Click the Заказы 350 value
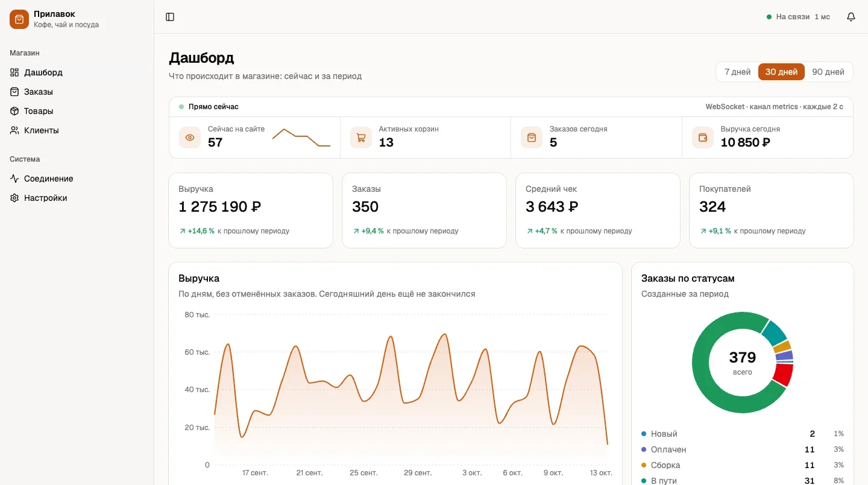Screen dimensions: 868x485 (365, 207)
